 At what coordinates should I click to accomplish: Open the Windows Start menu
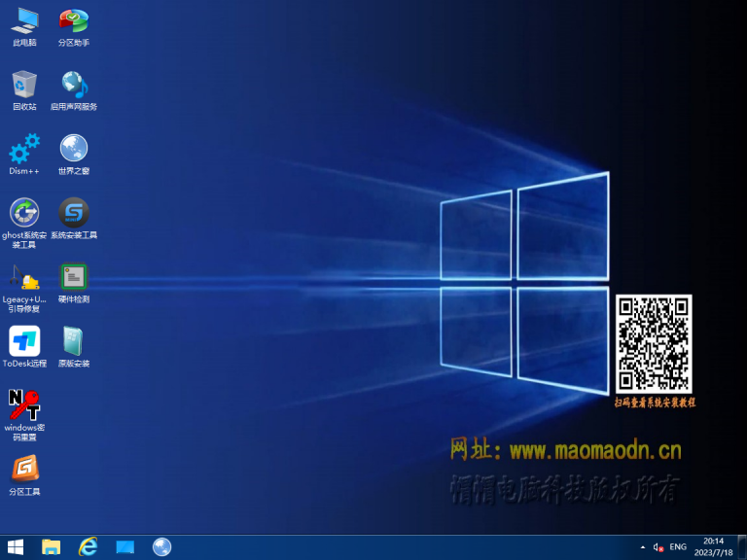[16, 547]
